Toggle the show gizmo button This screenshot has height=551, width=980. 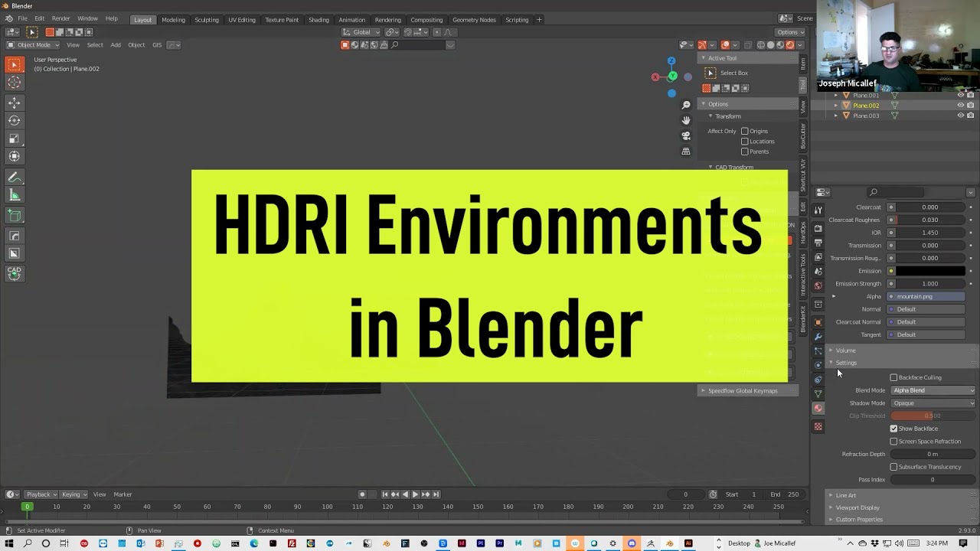click(x=702, y=44)
